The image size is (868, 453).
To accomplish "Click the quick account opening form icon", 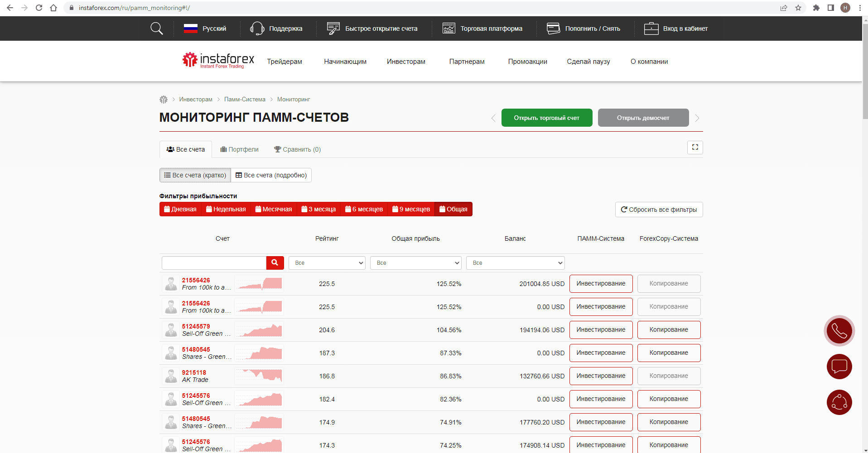I will 333,29.
